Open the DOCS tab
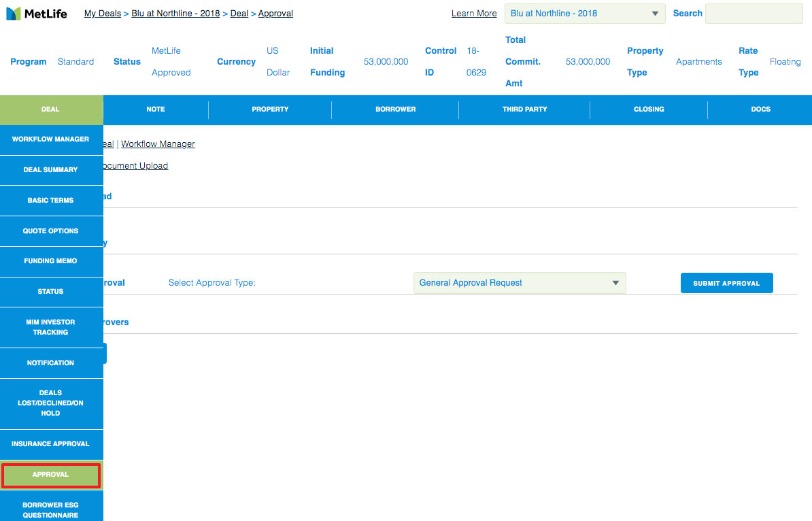The image size is (812, 521). pos(760,110)
